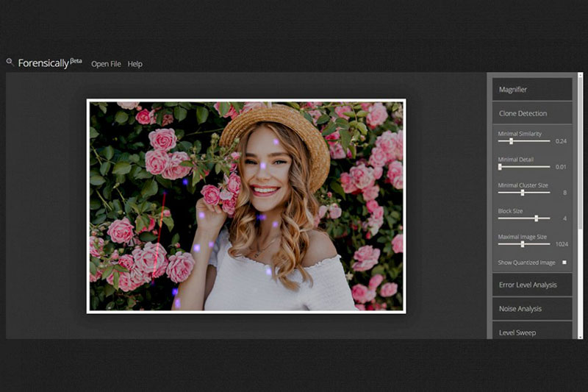Click the red clone-match line in photo
The image size is (588, 392).
tap(159, 238)
